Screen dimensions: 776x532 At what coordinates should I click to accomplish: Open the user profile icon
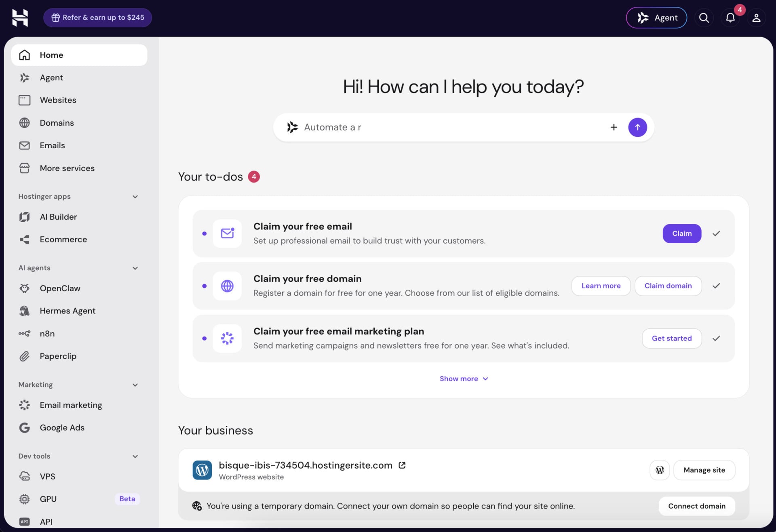coord(756,18)
